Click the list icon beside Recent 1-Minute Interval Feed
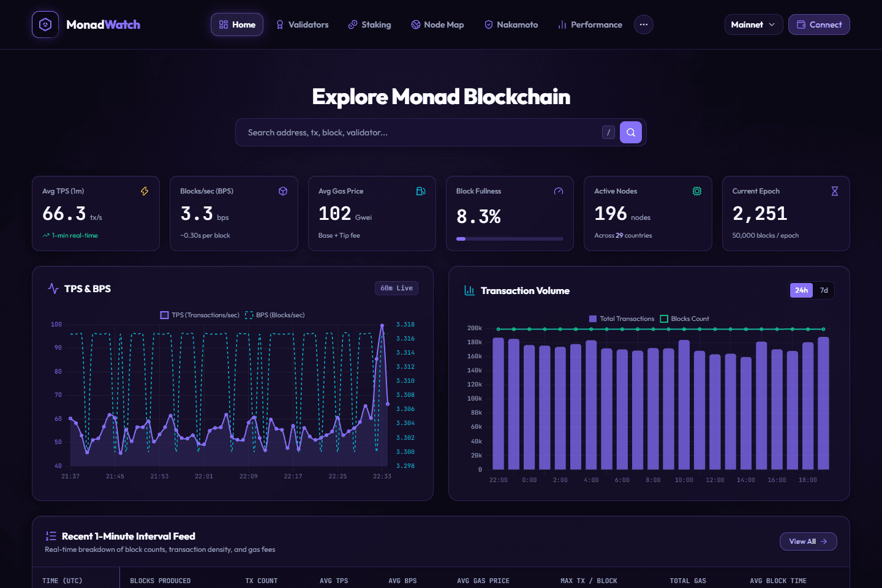 pyautogui.click(x=51, y=536)
